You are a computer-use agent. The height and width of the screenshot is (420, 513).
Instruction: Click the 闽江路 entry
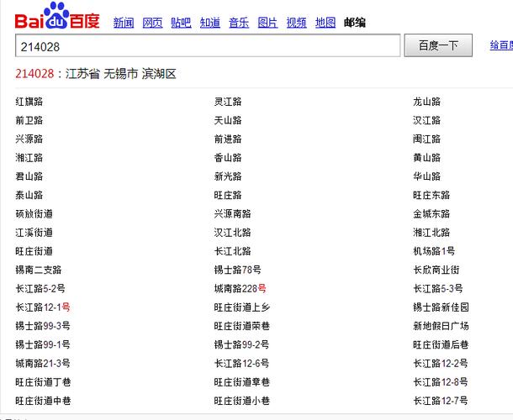click(427, 139)
